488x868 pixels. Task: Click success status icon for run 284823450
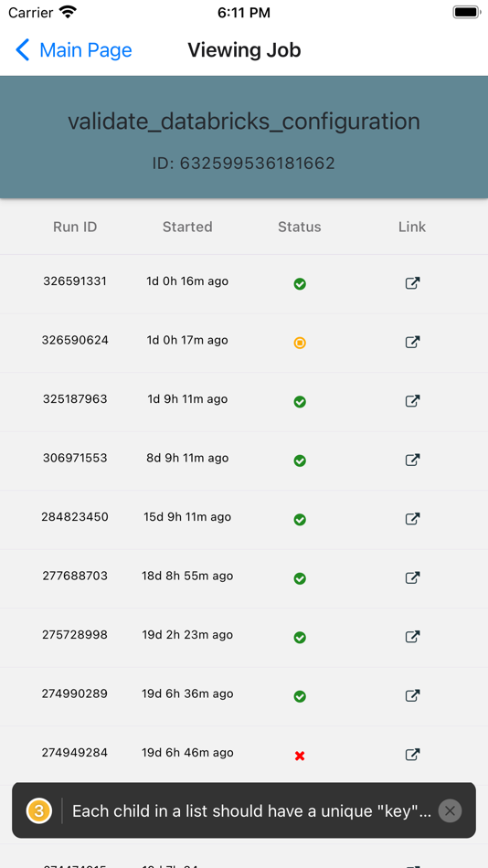[x=300, y=520]
